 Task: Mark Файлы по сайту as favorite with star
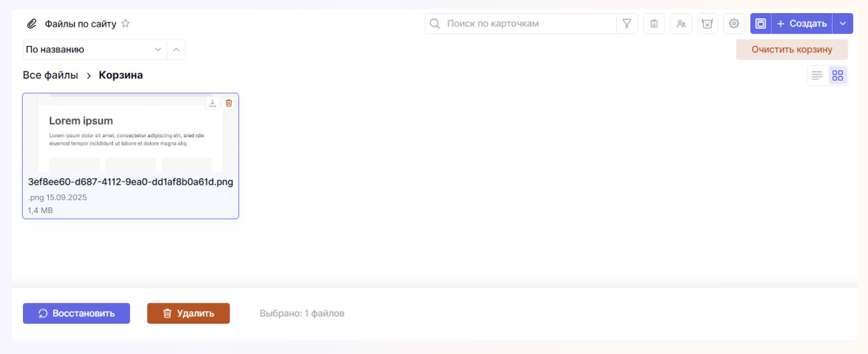pyautogui.click(x=125, y=24)
